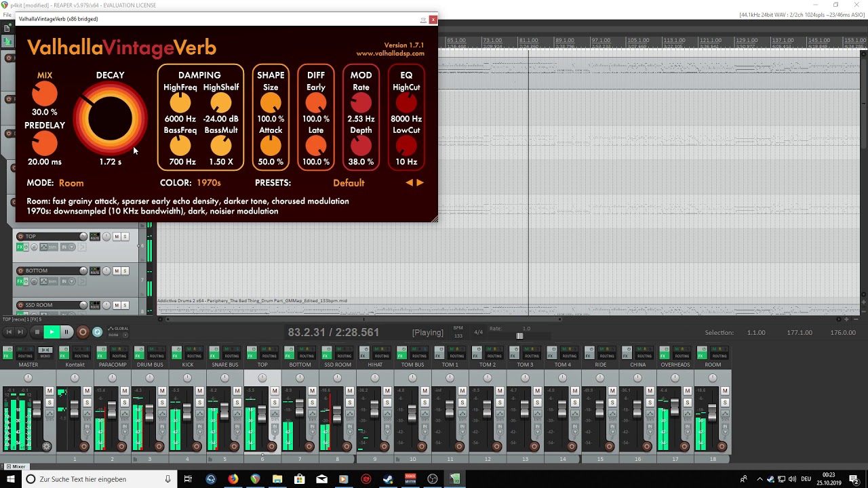This screenshot has height=488, width=868.
Task: Open the envelope trim button on TOP track panel
Action: click(49, 247)
